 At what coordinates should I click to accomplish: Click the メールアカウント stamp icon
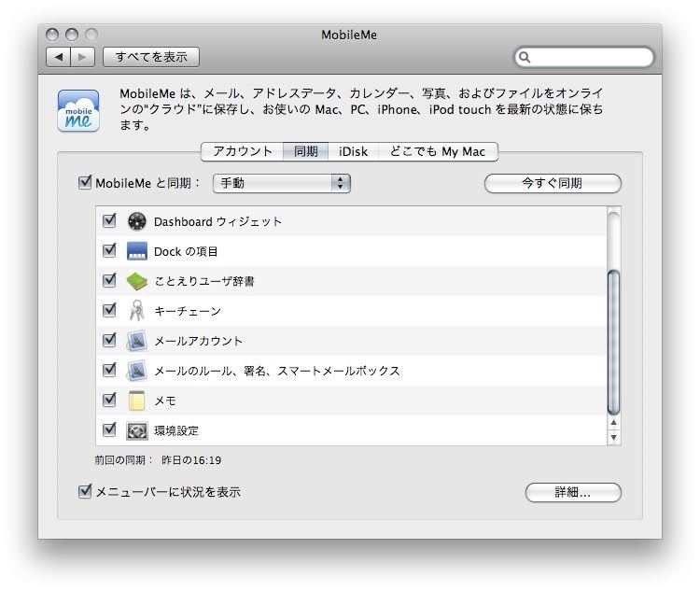136,341
